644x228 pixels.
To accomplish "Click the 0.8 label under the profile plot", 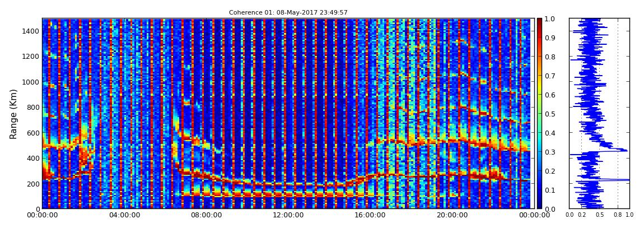I will coord(618,215).
